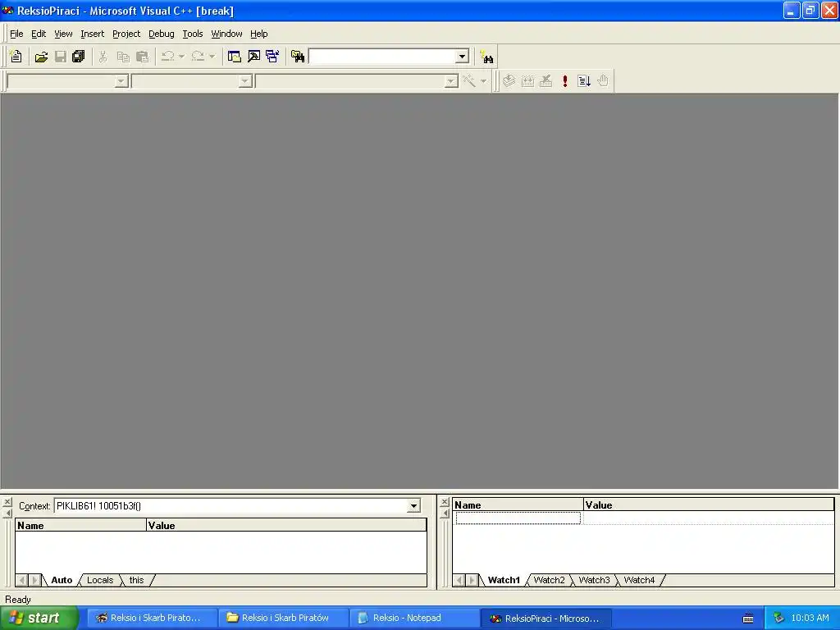Open the File menu
The height and width of the screenshot is (630, 840).
click(16, 34)
